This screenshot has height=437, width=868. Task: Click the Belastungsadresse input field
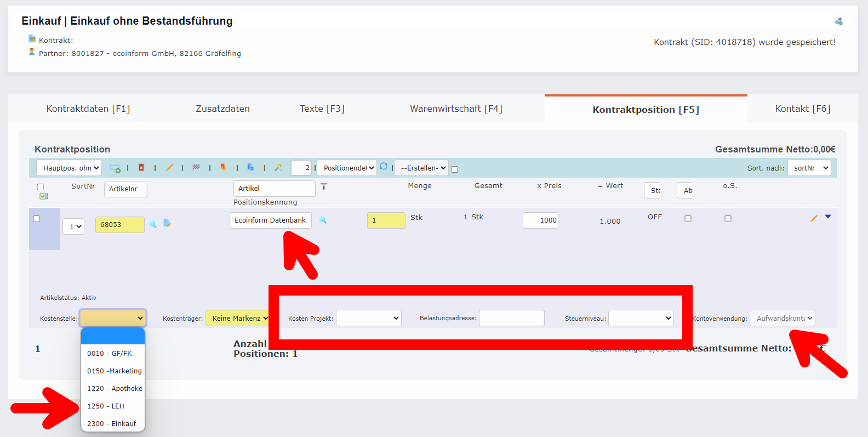tap(511, 318)
